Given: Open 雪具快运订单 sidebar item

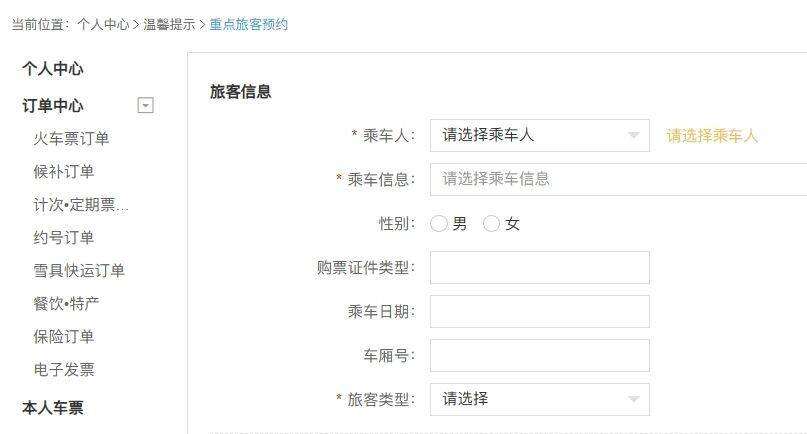Looking at the screenshot, I should tap(79, 271).
